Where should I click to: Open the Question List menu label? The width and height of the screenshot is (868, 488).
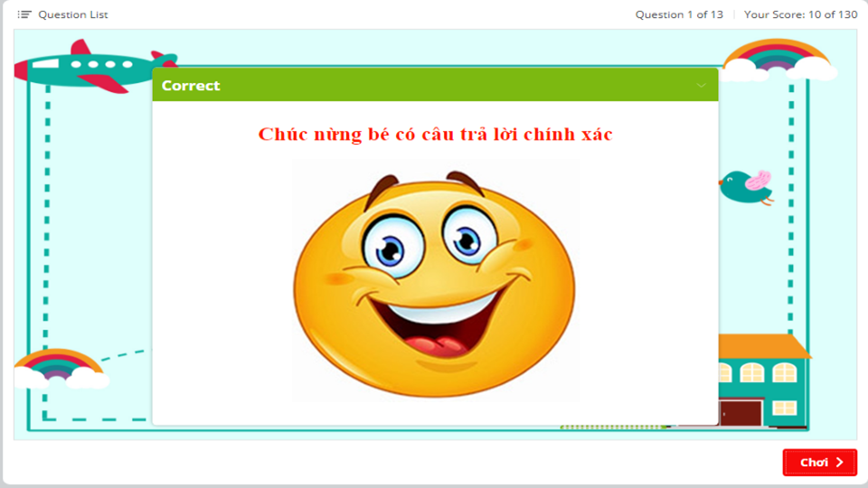(72, 14)
